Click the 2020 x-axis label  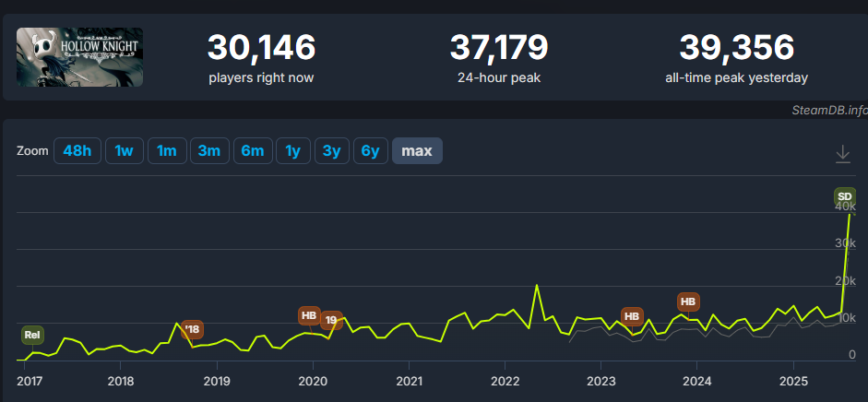[313, 382]
